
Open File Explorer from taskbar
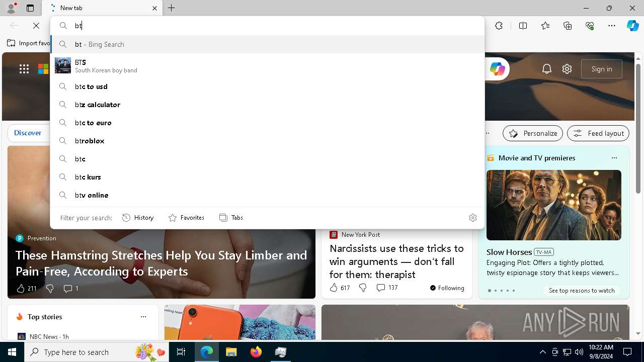coord(231,352)
